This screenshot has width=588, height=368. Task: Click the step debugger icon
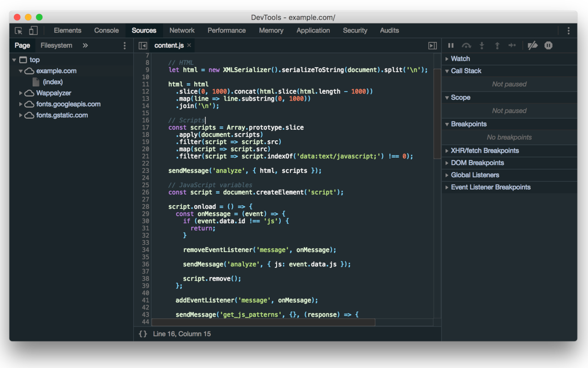tap(512, 46)
